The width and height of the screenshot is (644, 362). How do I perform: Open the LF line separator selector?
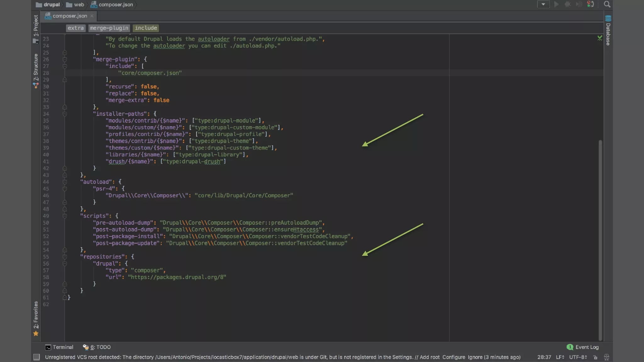point(560,357)
